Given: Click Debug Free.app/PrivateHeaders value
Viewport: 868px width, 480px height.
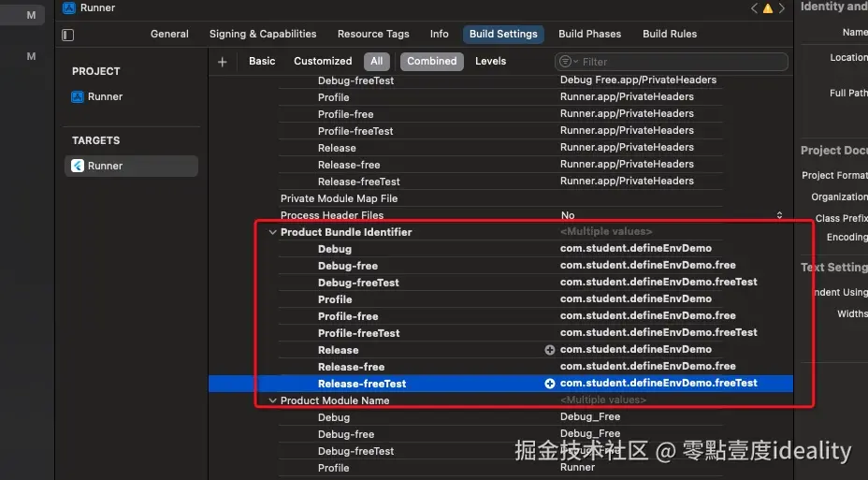Looking at the screenshot, I should 638,80.
